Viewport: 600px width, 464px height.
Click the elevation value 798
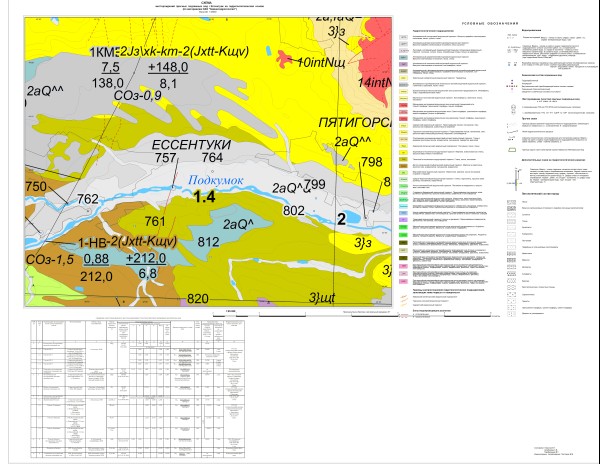coord(372,162)
